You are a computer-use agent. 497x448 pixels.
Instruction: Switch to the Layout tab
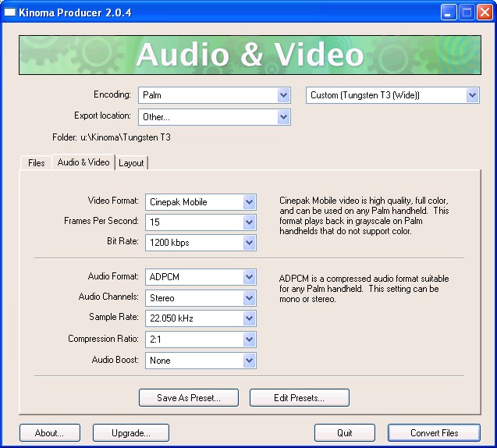[x=131, y=163]
